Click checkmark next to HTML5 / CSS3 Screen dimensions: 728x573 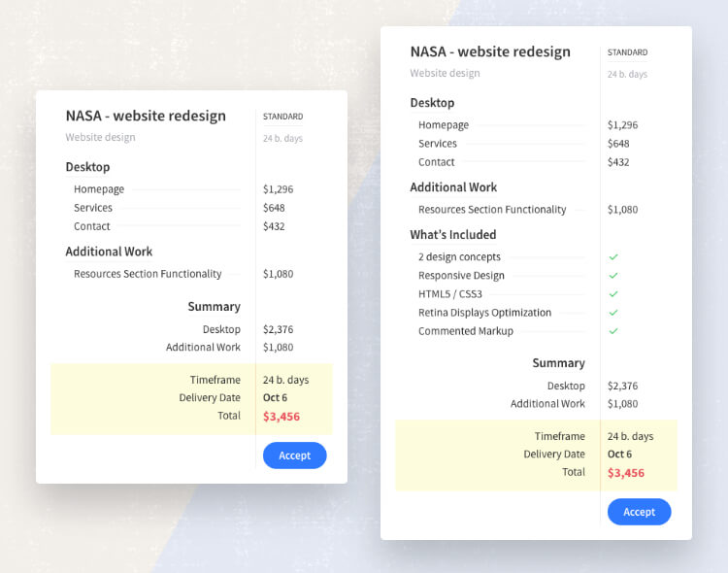pos(613,294)
